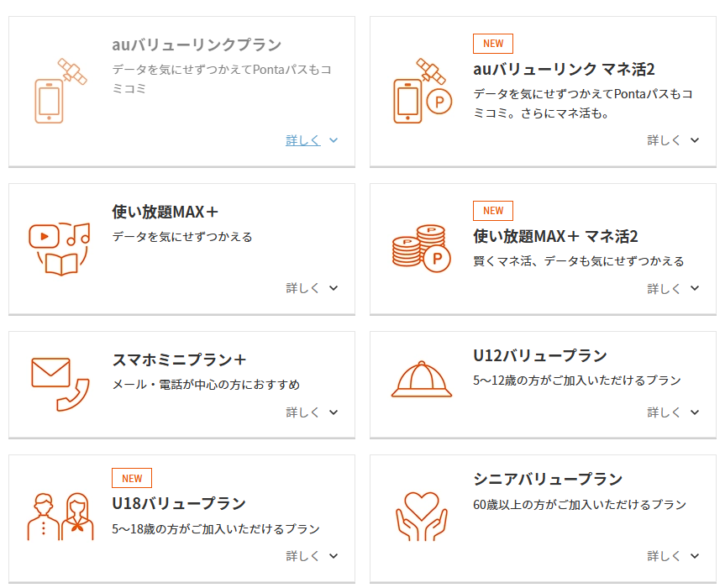The image size is (725, 588).
Task: Click the video, music and book icon
Action: (60, 249)
